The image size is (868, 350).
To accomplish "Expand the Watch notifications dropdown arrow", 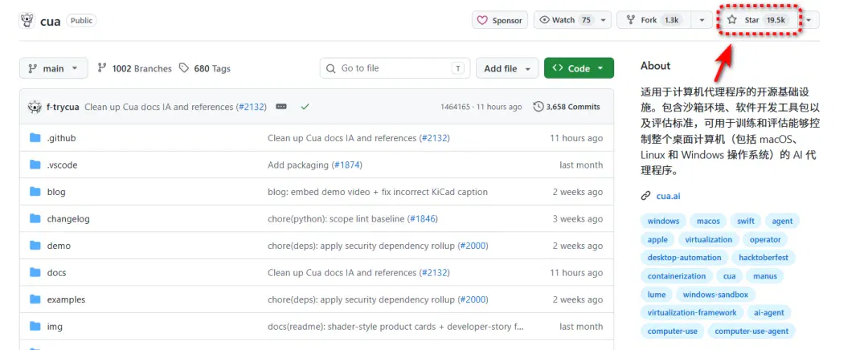I will [x=604, y=20].
